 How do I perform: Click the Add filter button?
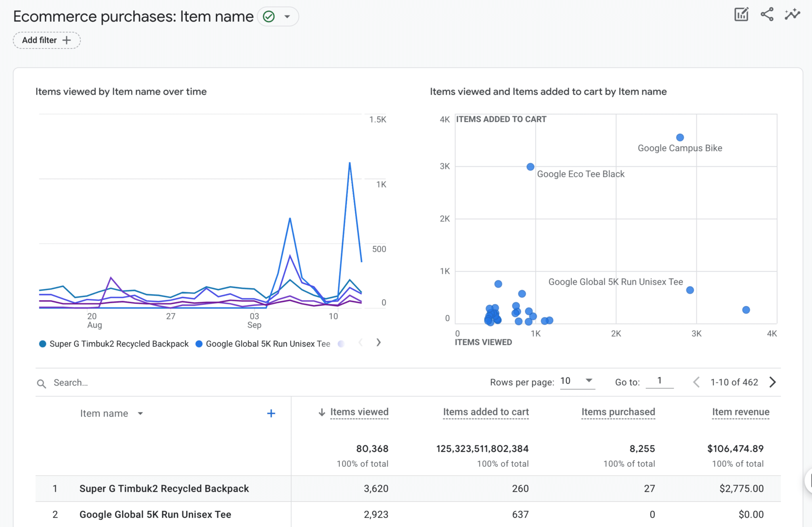click(46, 40)
